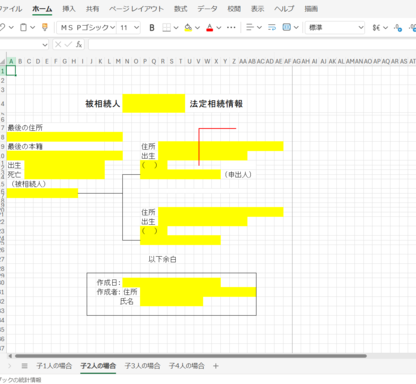416x384 pixels.
Task: Open the more options ellipsis
Action: pos(231,28)
